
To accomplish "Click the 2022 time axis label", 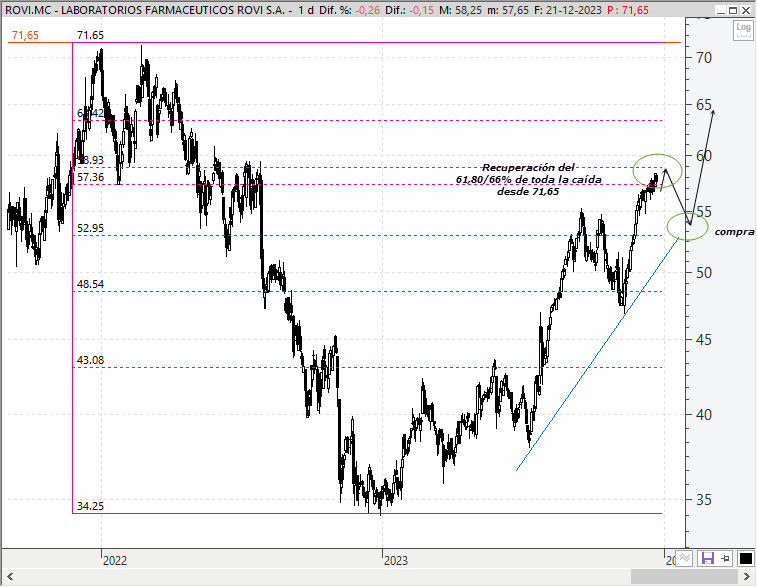I will [115, 560].
